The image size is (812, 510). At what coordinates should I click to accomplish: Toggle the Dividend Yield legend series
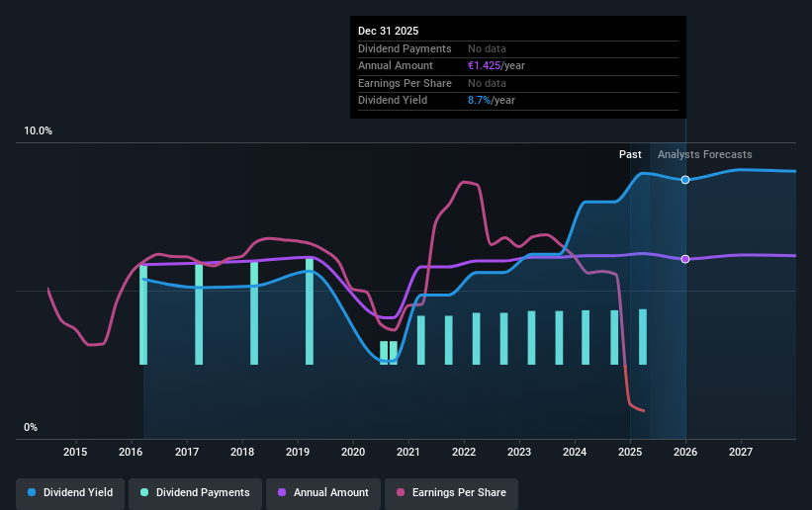[x=70, y=492]
